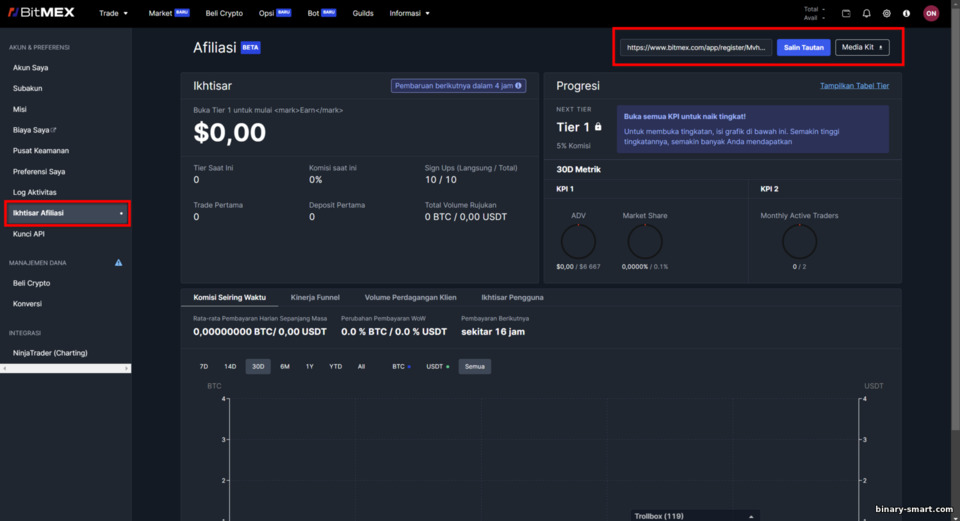Switch to Kinerja Funnel tab
Viewport: 960px width, 521px height.
point(315,298)
